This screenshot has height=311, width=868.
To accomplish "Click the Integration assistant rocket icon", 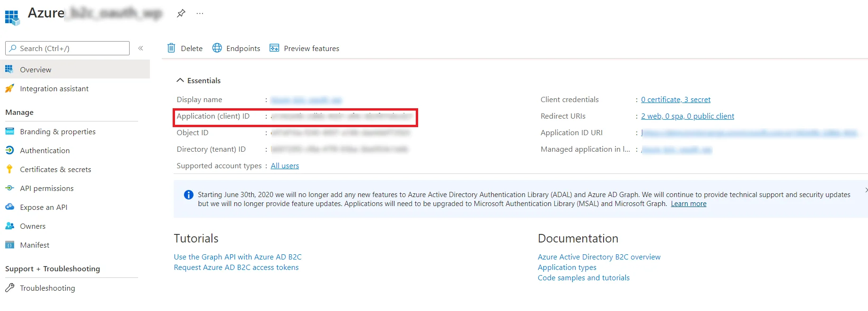I will (x=9, y=88).
